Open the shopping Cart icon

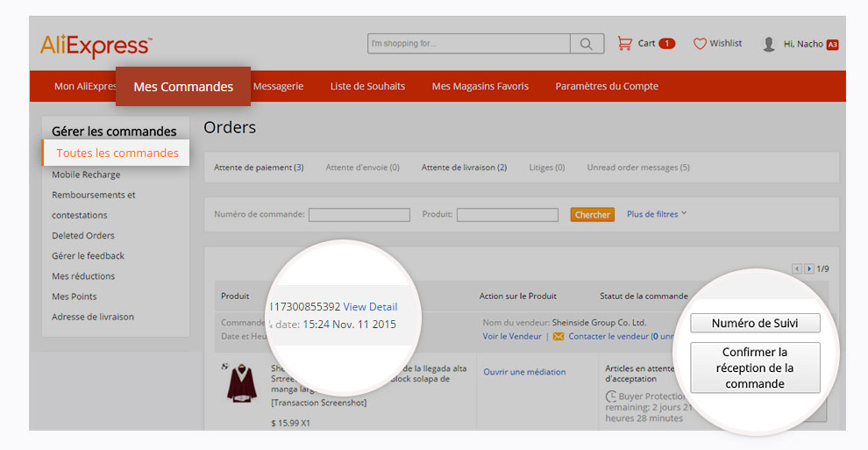(x=625, y=43)
